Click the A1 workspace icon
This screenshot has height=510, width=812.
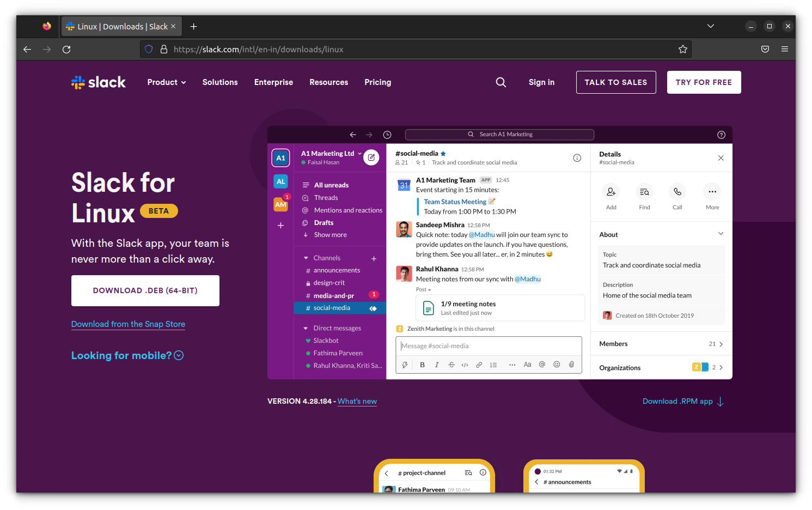click(280, 158)
